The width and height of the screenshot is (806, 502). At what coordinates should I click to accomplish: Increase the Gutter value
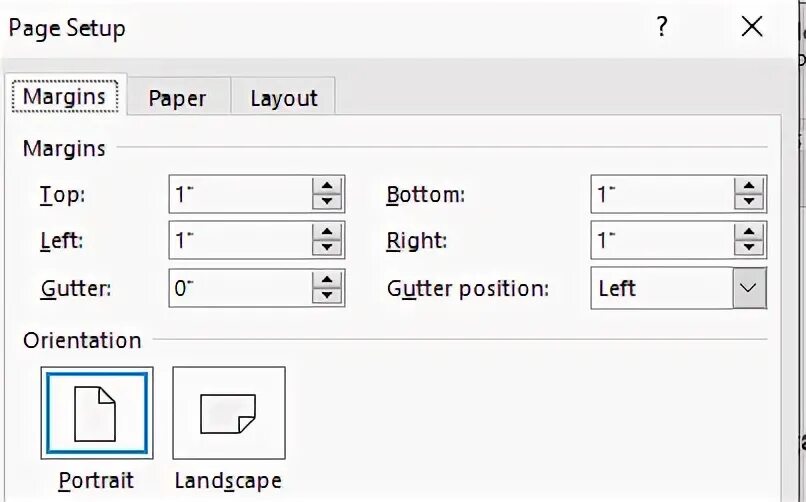[326, 281]
